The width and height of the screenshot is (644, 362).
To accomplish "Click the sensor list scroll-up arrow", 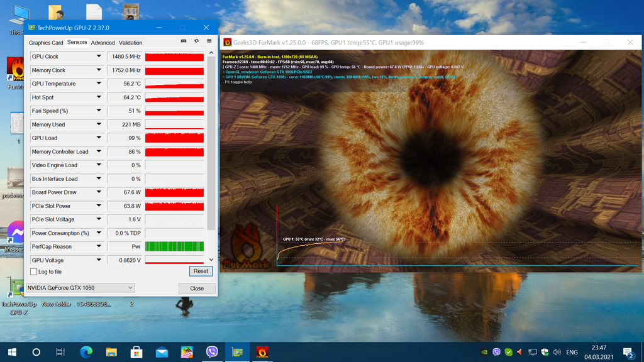I will [x=211, y=53].
